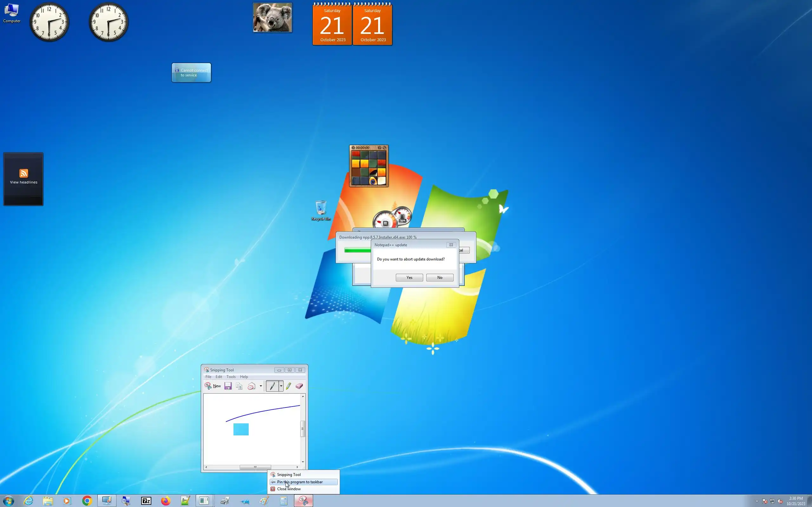
Task: Click New snip scissors button
Action: [x=213, y=386]
